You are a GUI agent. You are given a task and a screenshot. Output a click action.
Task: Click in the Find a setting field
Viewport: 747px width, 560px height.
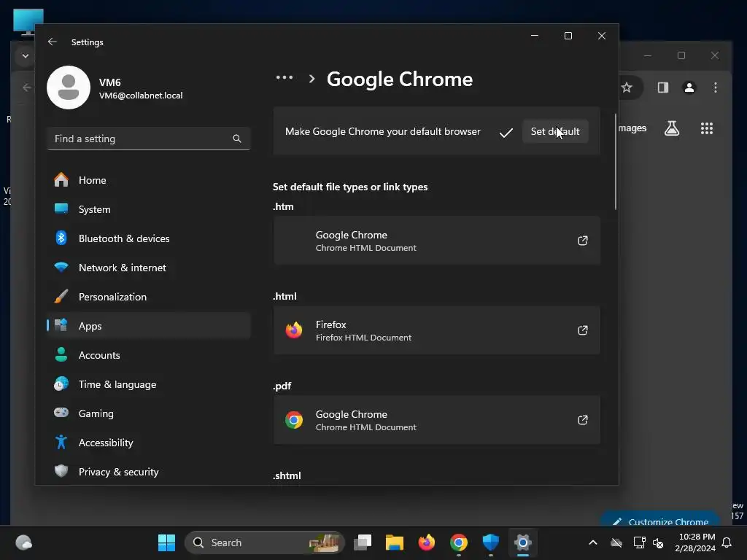pos(149,139)
